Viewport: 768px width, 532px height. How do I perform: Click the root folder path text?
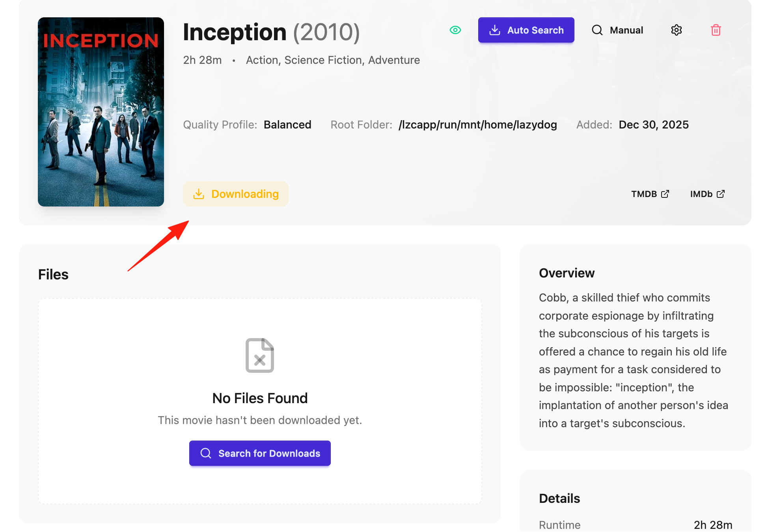tap(478, 125)
